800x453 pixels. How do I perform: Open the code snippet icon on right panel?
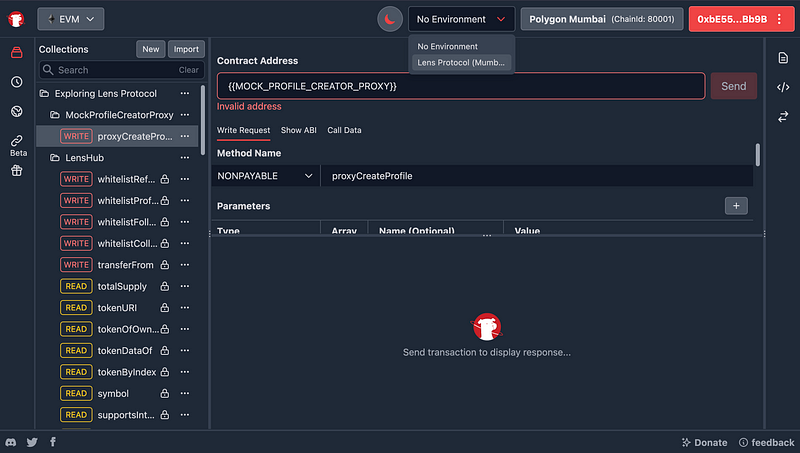tap(783, 87)
